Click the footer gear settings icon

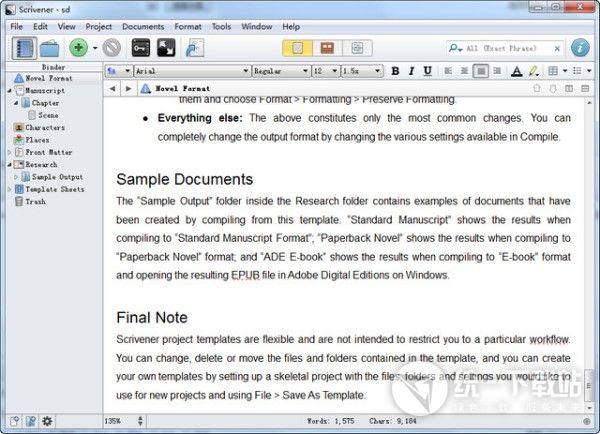47,421
